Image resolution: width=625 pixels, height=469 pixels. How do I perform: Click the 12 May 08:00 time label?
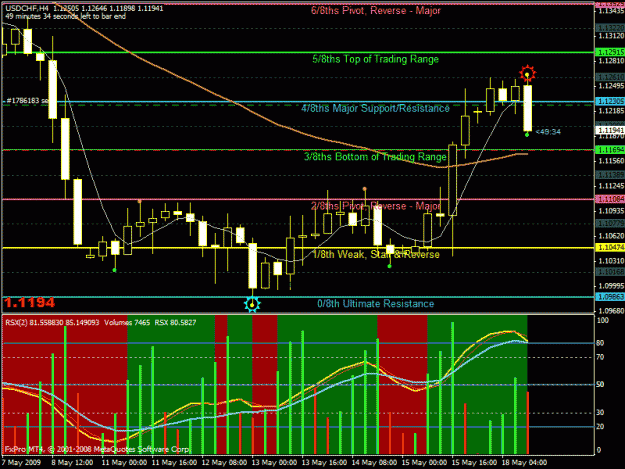pos(224,463)
